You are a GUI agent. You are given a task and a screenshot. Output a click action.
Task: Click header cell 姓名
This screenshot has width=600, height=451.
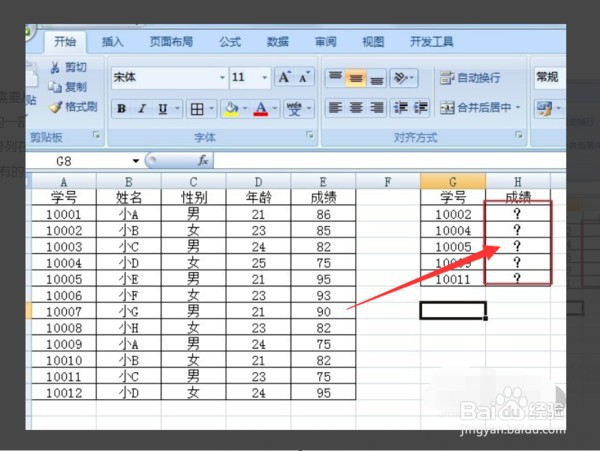129,198
